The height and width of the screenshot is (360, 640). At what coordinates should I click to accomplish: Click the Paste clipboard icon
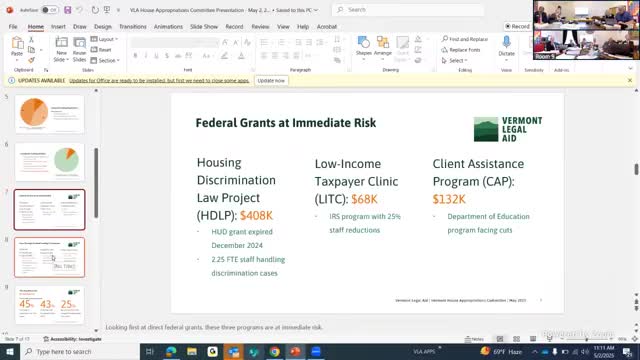point(17,43)
